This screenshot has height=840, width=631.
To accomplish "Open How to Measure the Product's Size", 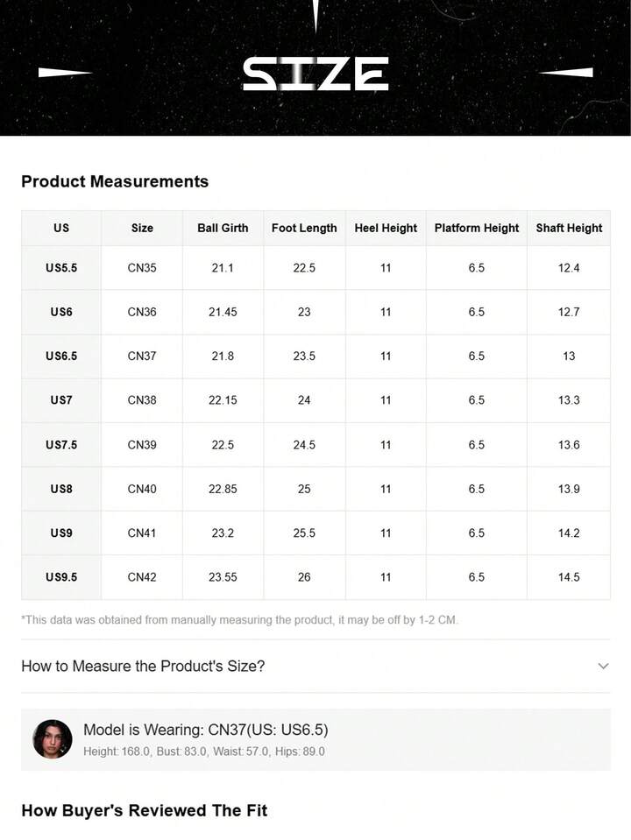I will [143, 667].
